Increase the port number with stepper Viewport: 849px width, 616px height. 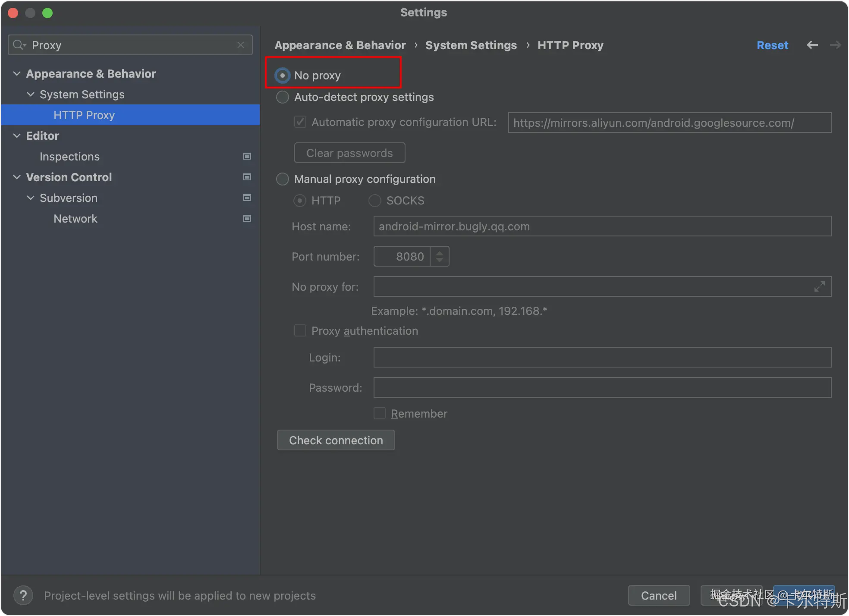[x=439, y=253]
